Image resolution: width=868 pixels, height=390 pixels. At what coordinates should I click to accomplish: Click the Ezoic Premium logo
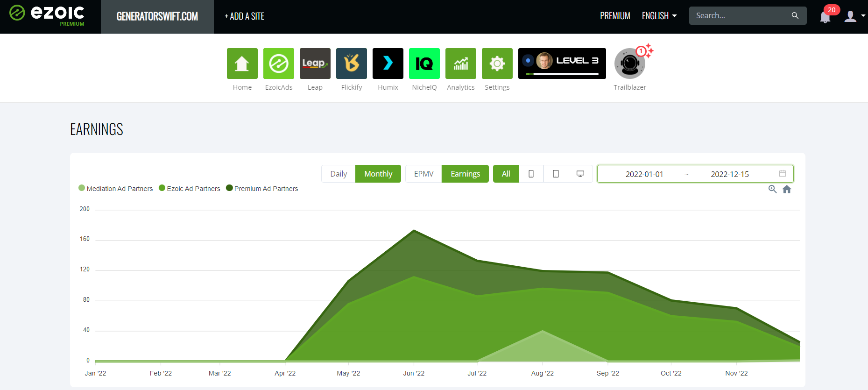tap(47, 16)
